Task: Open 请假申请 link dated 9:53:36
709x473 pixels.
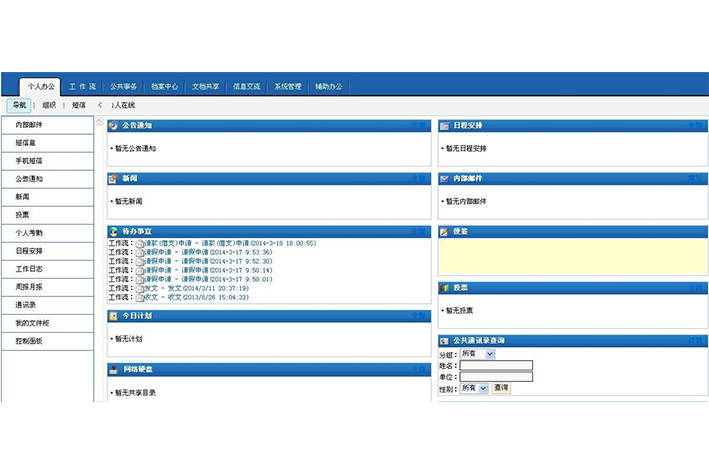Action: (208, 252)
